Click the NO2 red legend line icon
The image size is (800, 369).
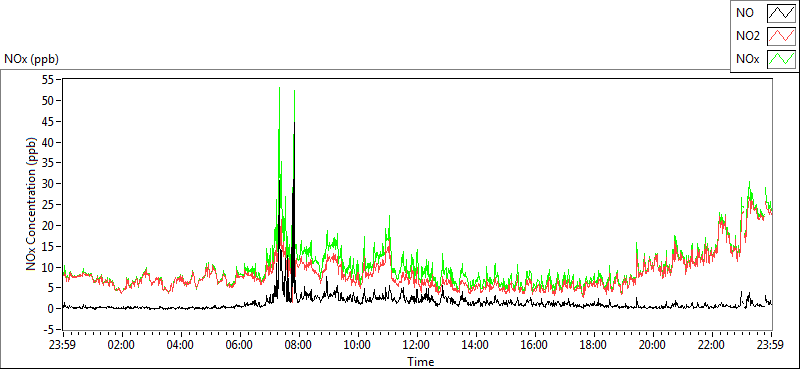[x=782, y=36]
